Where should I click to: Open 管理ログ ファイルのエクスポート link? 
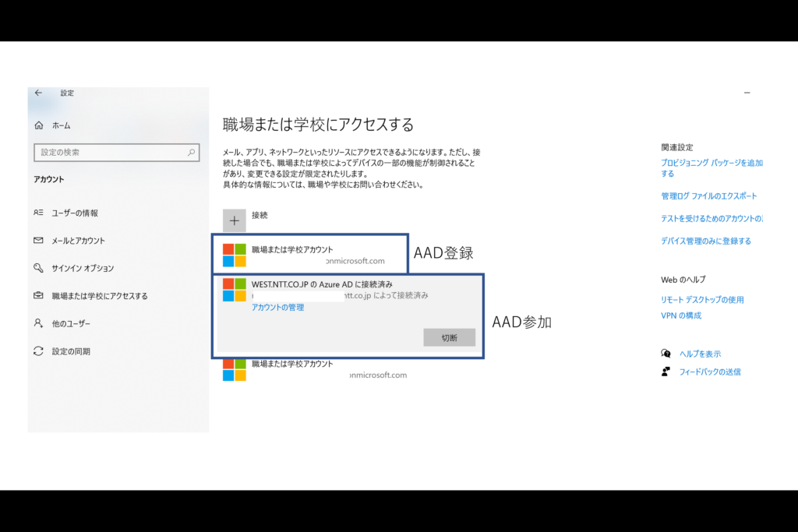[709, 196]
